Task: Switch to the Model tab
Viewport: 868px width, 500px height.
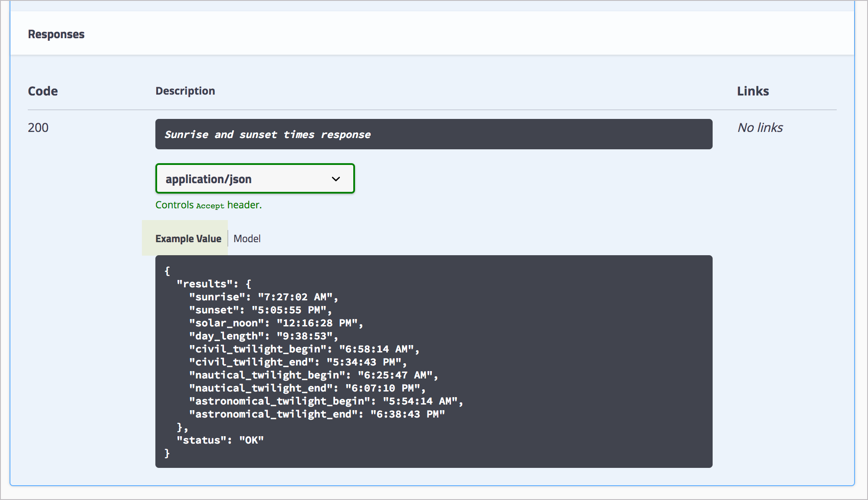Action: (x=247, y=239)
